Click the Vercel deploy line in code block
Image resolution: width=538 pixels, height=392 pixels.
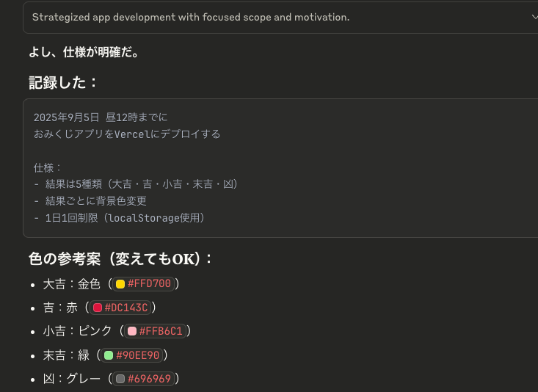pyautogui.click(x=127, y=134)
